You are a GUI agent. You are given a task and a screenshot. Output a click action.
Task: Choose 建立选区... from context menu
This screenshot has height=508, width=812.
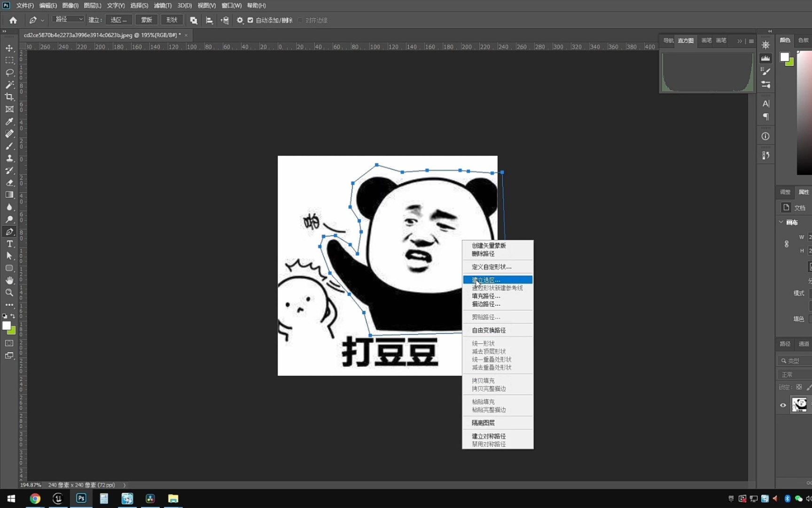click(498, 280)
